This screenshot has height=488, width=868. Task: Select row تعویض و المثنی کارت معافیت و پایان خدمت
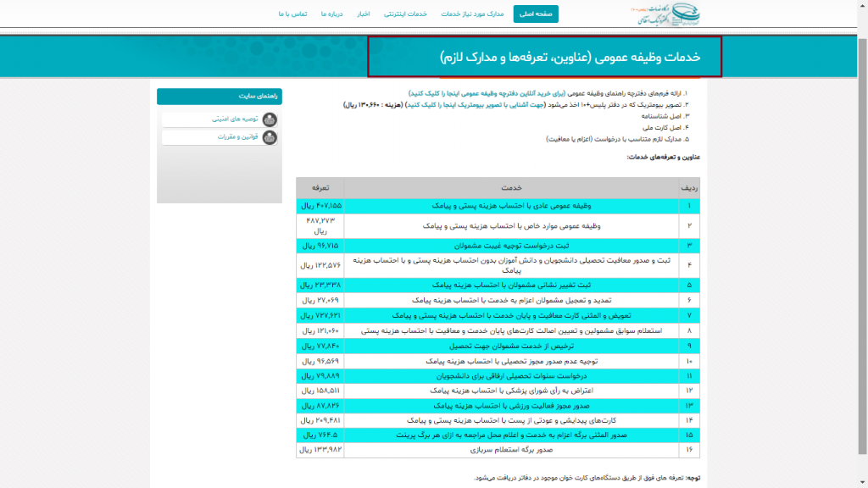(498, 315)
